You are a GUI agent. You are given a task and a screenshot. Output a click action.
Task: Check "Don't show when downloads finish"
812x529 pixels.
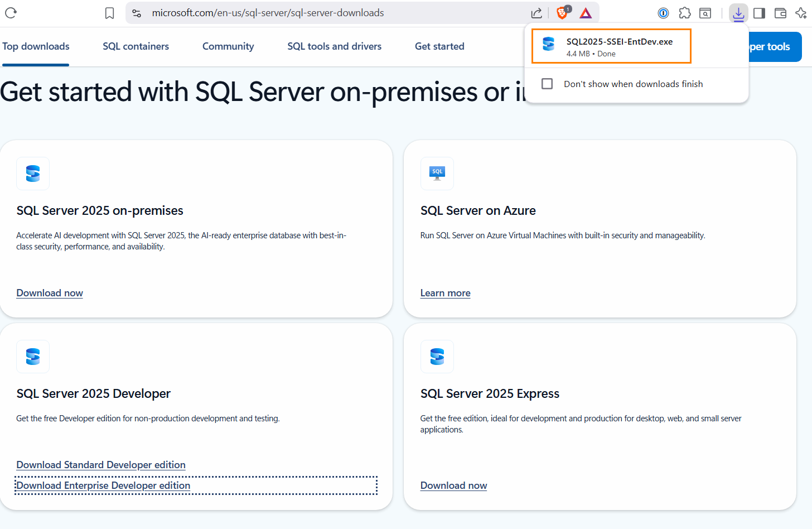[547, 84]
